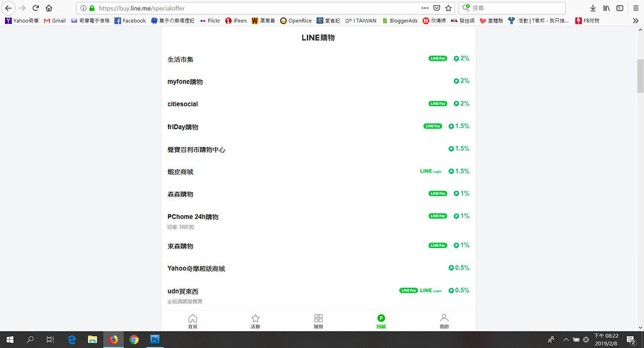
Task: Select the green 回饋 points tab
Action: pyautogui.click(x=381, y=322)
